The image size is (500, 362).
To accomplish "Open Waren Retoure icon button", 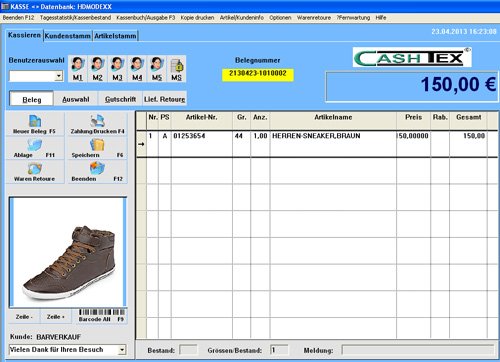I will pos(35,172).
